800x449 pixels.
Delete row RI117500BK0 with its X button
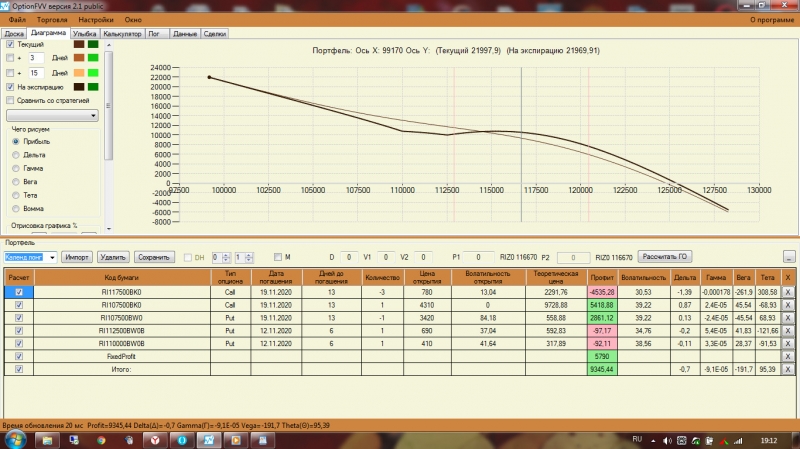click(788, 292)
